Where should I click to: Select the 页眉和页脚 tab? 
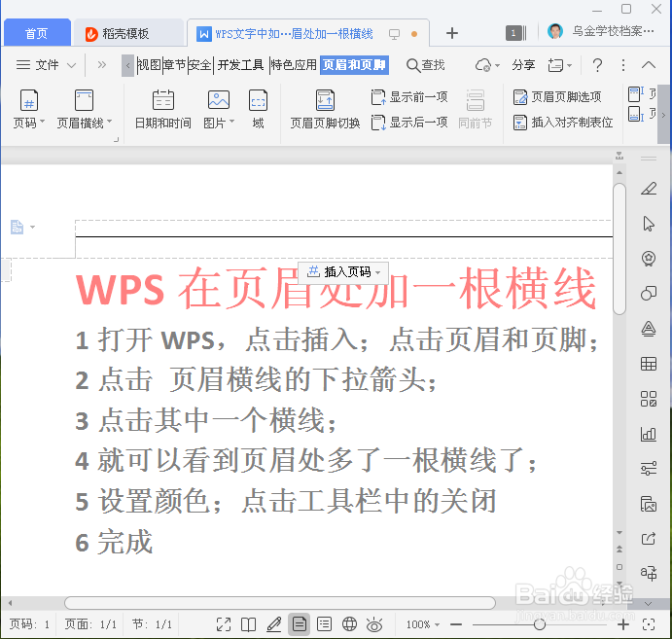tap(354, 65)
